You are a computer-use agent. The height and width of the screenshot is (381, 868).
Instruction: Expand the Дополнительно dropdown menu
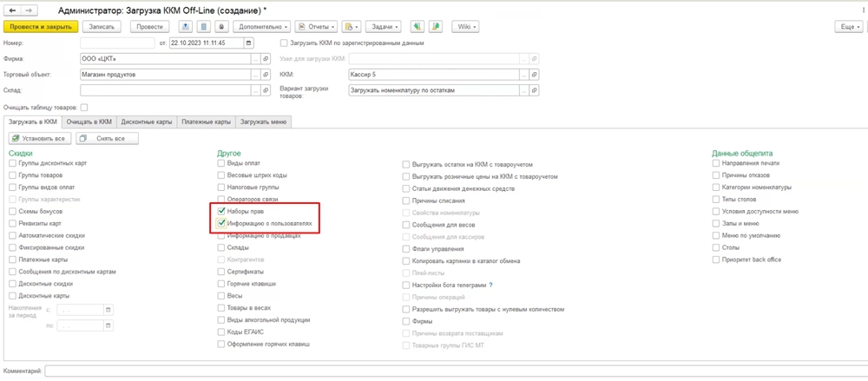[262, 27]
